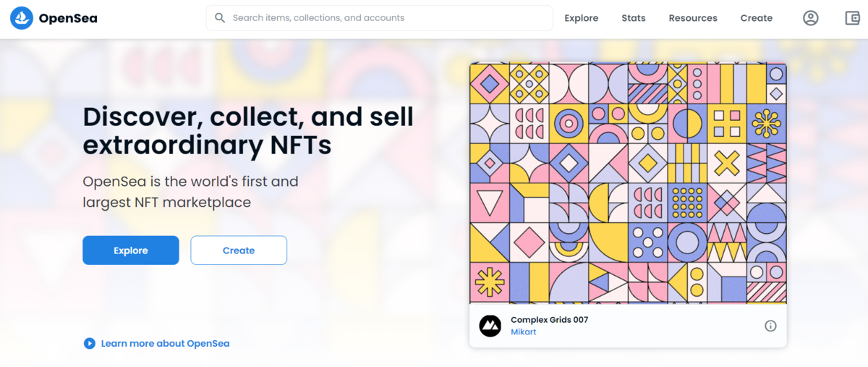Click the Mikart creator avatar

point(490,326)
